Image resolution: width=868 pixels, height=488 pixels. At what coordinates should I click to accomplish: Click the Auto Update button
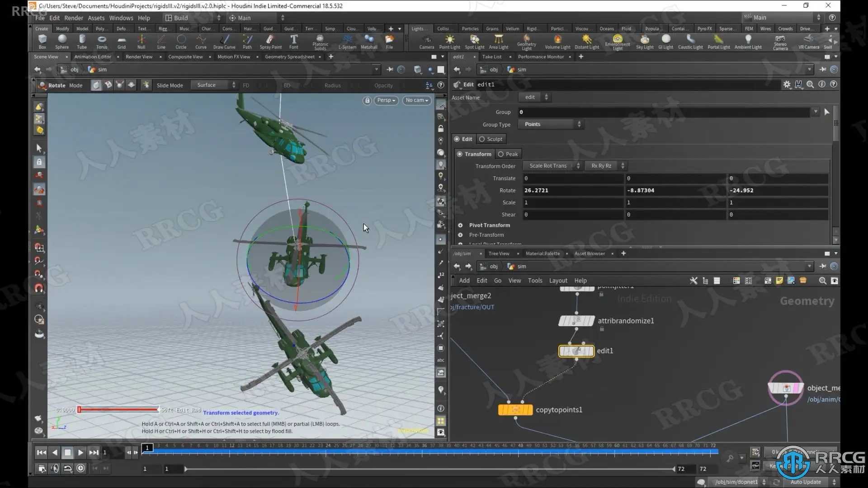[806, 482]
